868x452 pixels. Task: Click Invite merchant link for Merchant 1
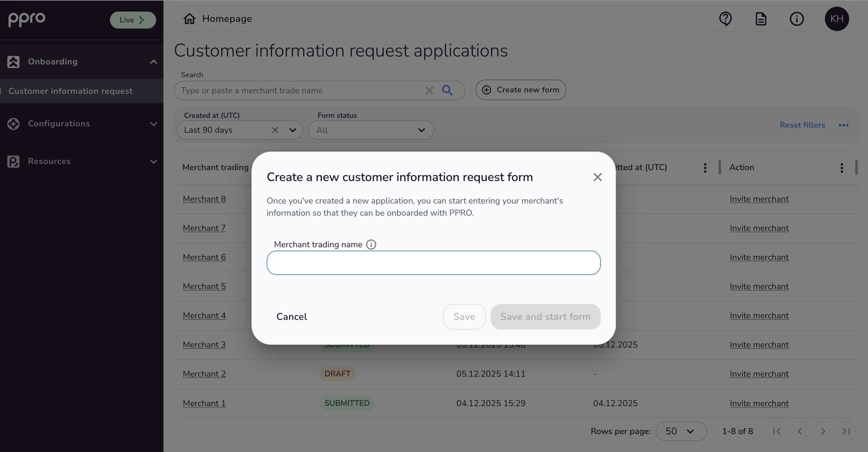point(759,403)
